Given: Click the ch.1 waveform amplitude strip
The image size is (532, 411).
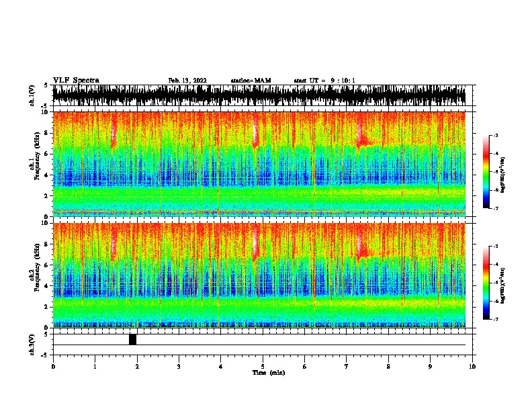Looking at the screenshot, I should click(259, 95).
